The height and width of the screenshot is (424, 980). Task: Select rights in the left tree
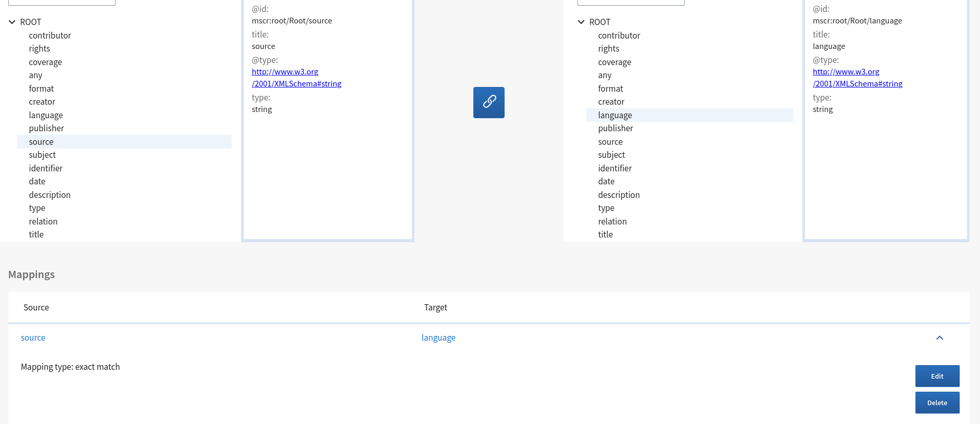pyautogui.click(x=40, y=48)
